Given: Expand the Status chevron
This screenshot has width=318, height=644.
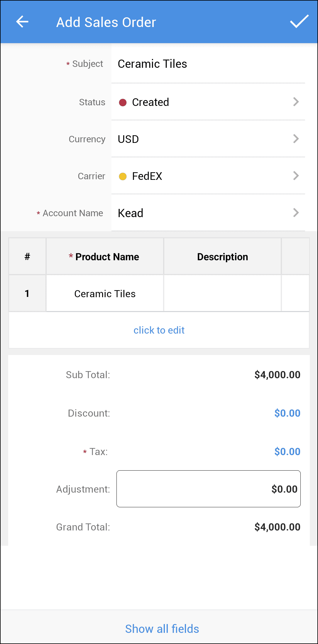Looking at the screenshot, I should 296,102.
